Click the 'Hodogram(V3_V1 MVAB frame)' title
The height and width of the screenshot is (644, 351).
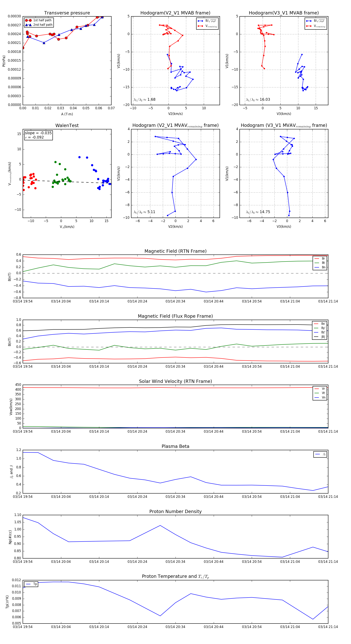point(284,13)
